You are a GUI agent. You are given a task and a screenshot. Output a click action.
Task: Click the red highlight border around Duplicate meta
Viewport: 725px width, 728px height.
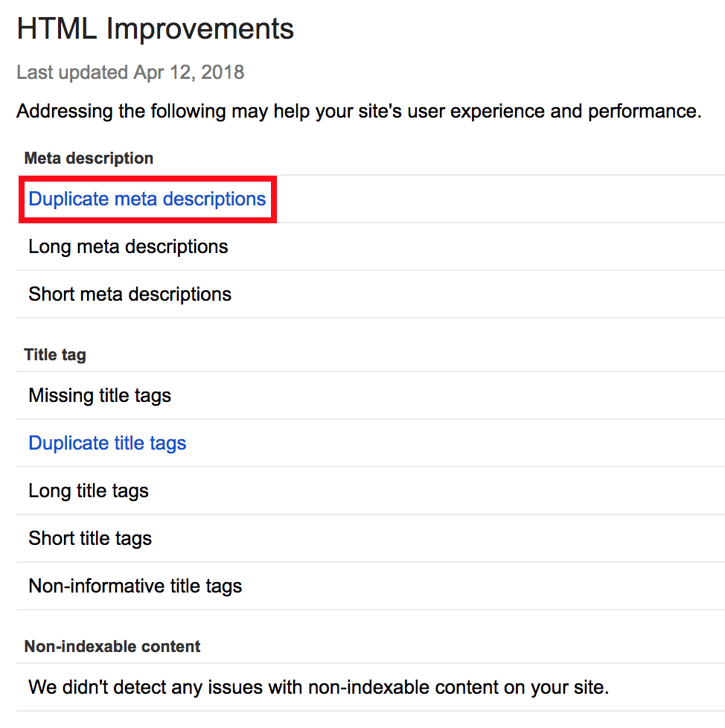coord(147,179)
